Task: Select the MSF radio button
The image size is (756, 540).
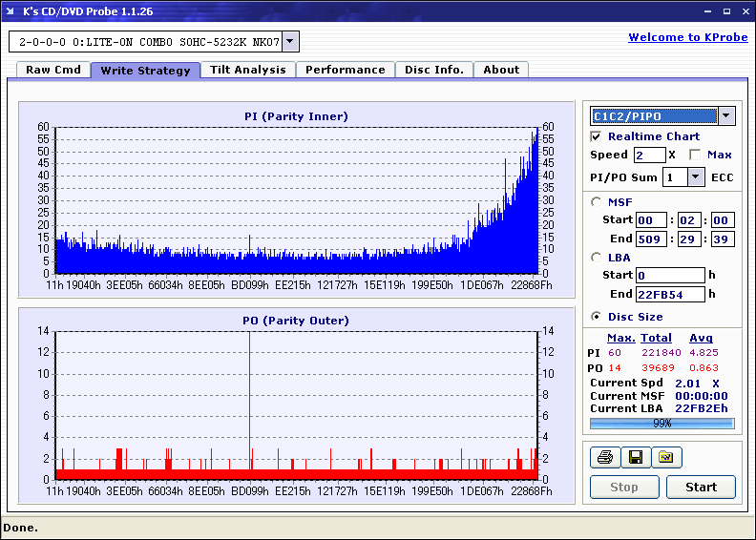Action: click(x=597, y=202)
